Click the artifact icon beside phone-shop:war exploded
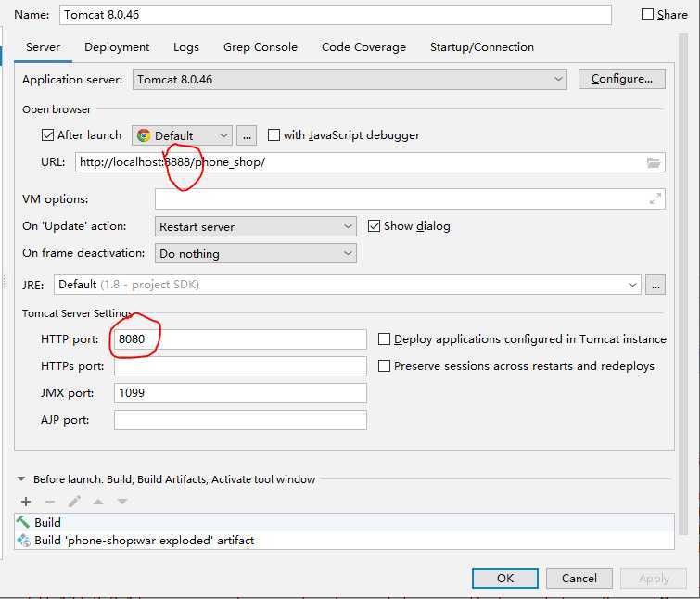Image resolution: width=700 pixels, height=599 pixels. pos(23,540)
